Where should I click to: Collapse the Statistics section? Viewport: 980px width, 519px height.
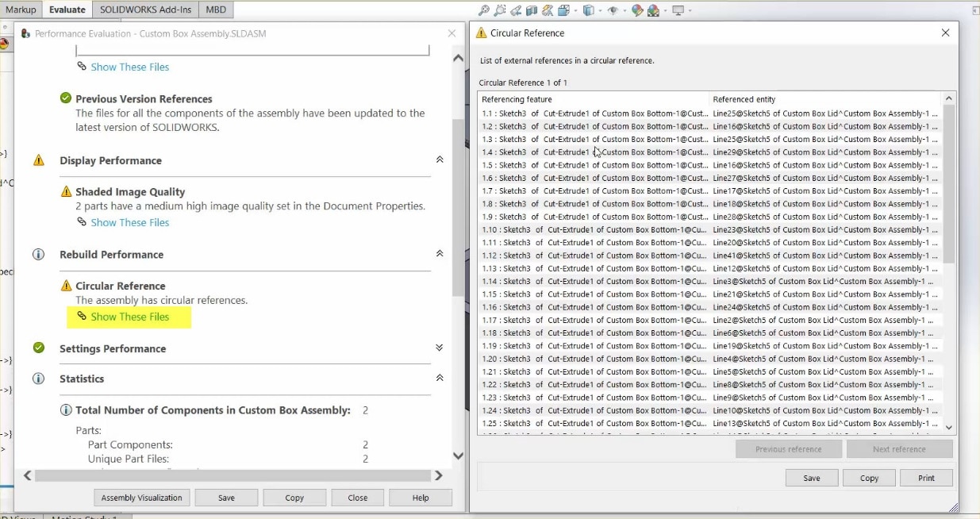click(x=440, y=378)
